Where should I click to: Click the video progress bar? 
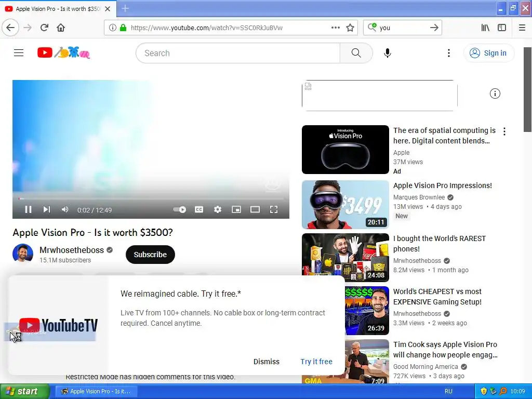(x=151, y=198)
